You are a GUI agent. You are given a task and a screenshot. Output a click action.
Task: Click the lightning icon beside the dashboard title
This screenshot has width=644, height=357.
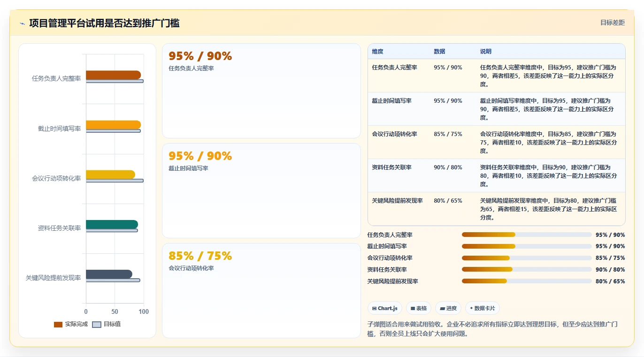(x=22, y=23)
